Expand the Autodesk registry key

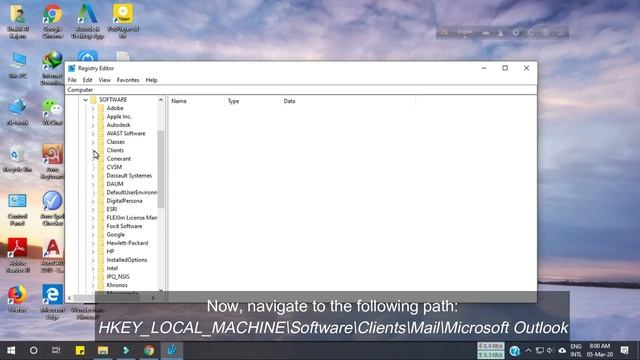[93, 125]
